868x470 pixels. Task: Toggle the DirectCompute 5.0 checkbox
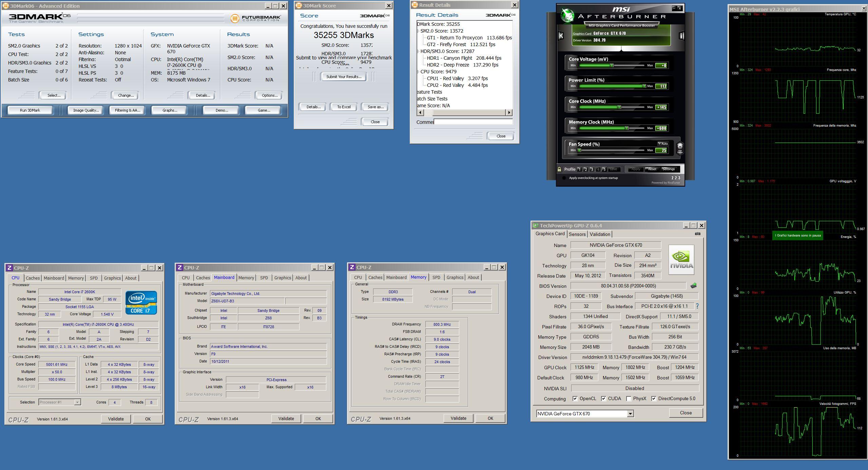click(x=654, y=398)
